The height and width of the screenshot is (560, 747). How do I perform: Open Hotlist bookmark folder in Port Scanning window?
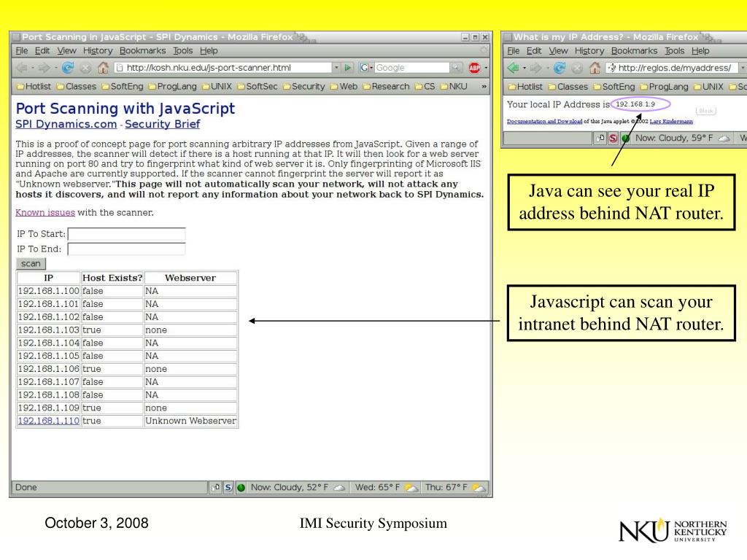click(34, 87)
